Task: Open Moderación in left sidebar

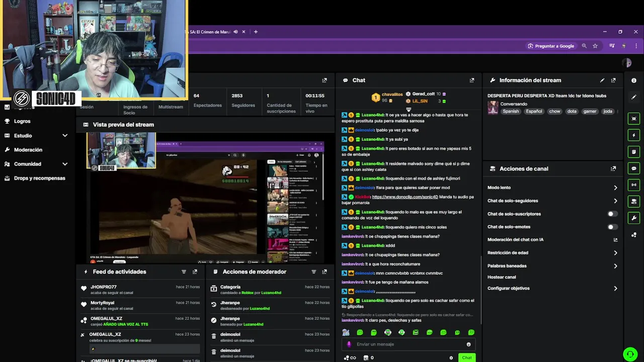Action: tap(28, 150)
